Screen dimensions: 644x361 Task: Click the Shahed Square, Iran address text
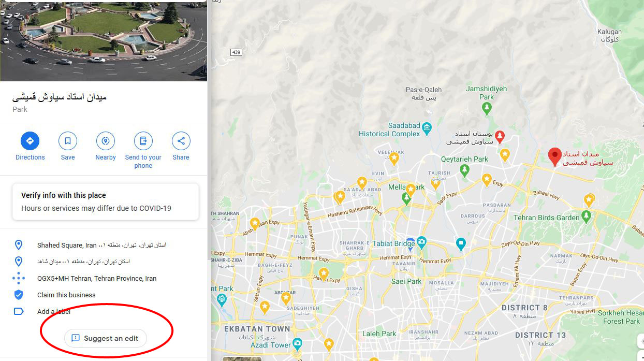pos(101,245)
